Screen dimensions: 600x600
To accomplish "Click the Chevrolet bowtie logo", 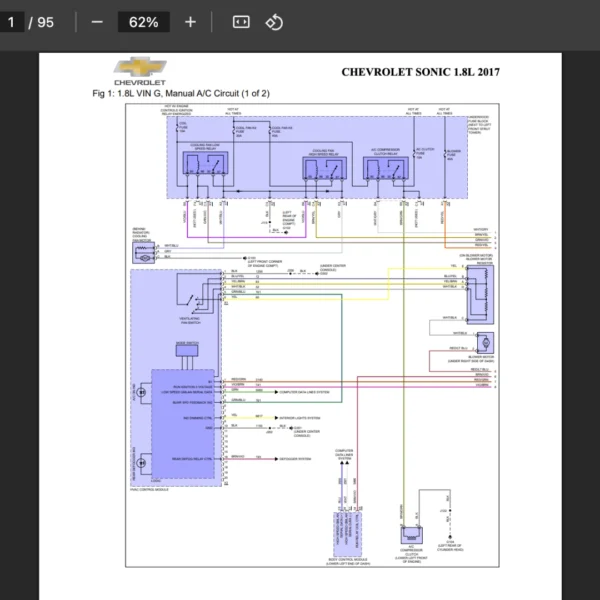I will pyautogui.click(x=140, y=67).
